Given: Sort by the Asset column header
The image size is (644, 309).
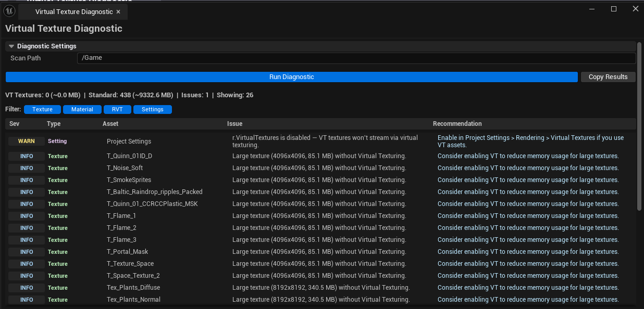Looking at the screenshot, I should [110, 124].
